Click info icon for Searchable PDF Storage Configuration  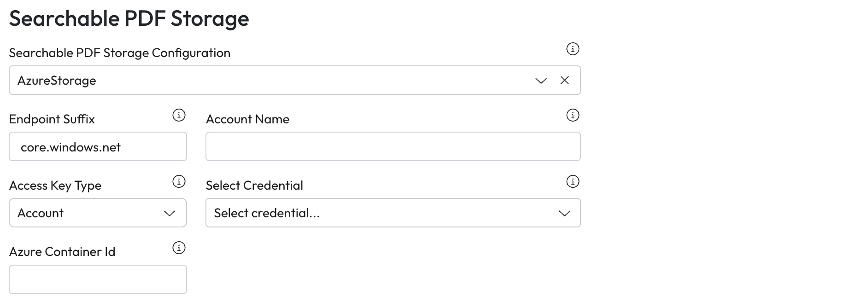(x=572, y=49)
